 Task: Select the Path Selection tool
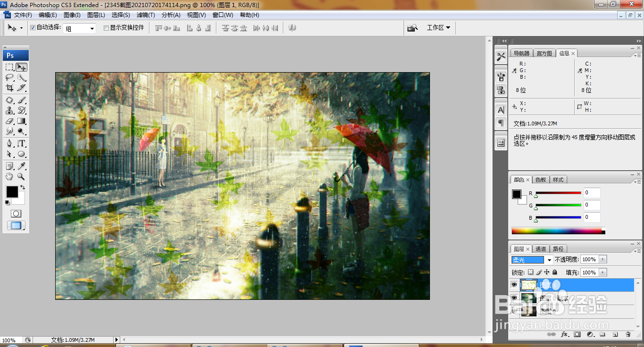click(x=9, y=154)
